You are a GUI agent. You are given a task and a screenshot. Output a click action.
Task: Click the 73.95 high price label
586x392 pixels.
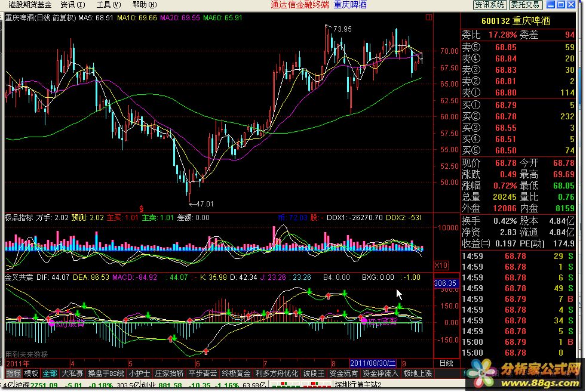point(342,29)
